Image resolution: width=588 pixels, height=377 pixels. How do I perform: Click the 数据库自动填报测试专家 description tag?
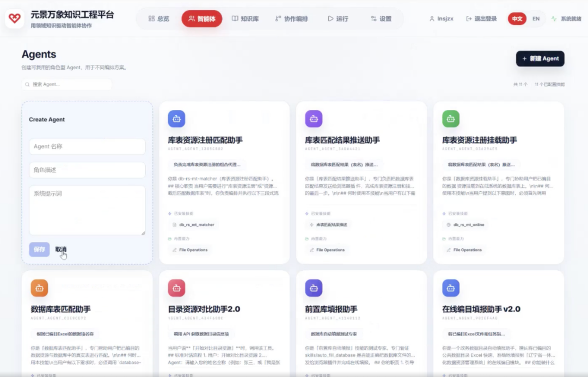click(334, 334)
